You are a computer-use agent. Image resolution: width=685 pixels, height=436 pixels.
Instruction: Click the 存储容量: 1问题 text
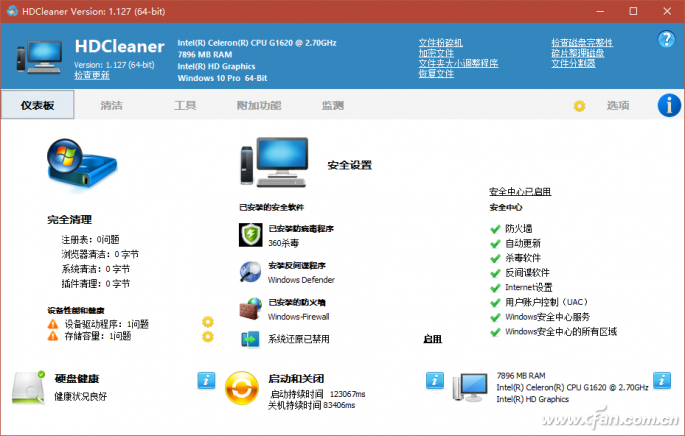tap(98, 336)
